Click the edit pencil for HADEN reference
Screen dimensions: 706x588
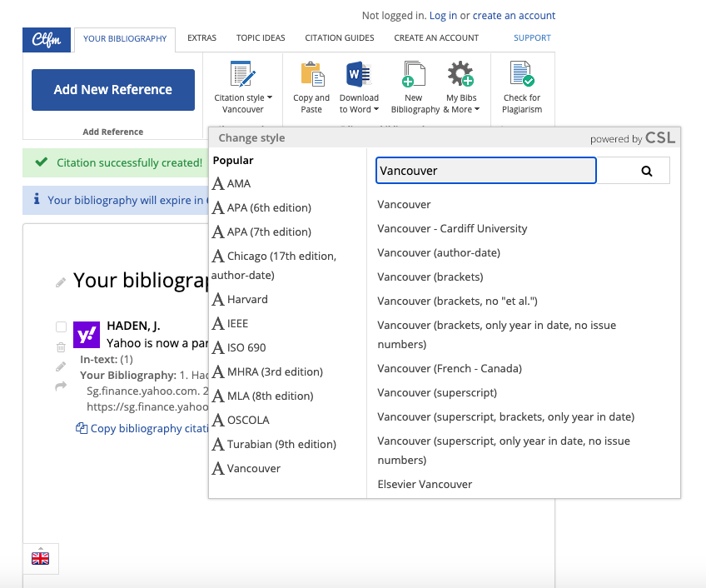pos(61,366)
